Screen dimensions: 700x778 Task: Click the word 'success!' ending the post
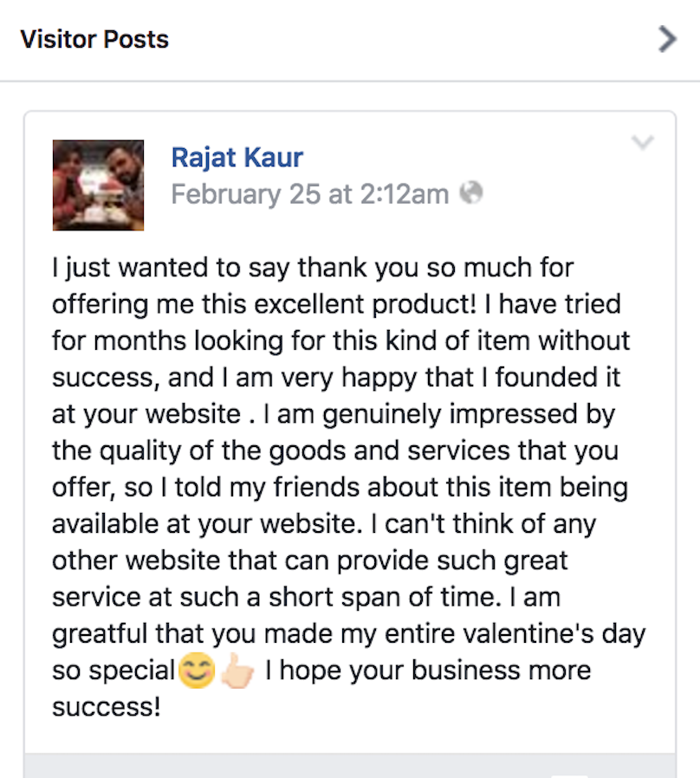(106, 707)
